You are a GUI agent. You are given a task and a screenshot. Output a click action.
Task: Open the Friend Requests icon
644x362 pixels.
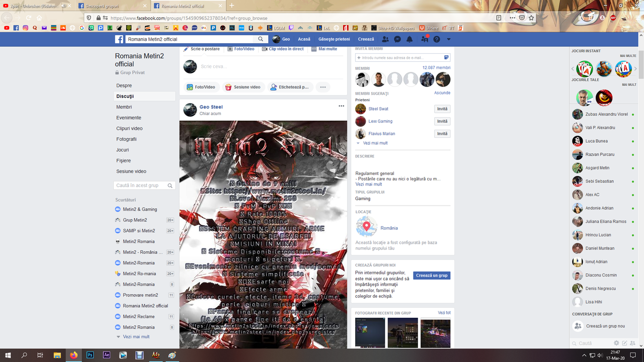point(385,39)
